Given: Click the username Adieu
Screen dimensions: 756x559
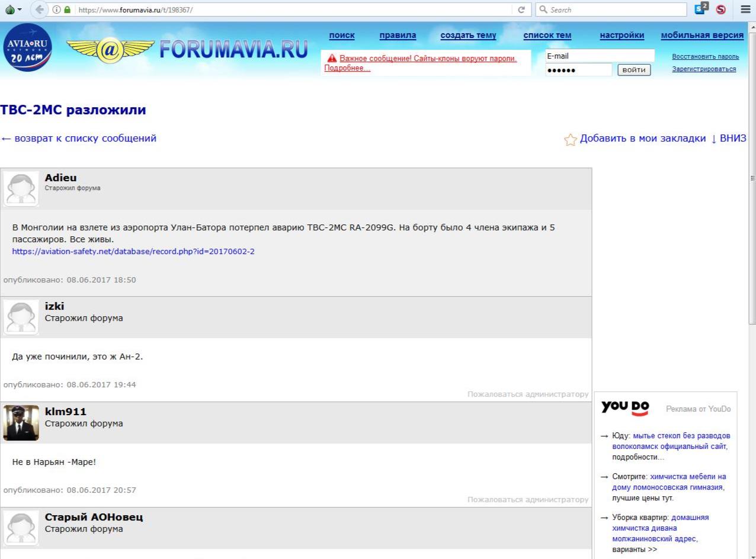Looking at the screenshot, I should (60, 178).
